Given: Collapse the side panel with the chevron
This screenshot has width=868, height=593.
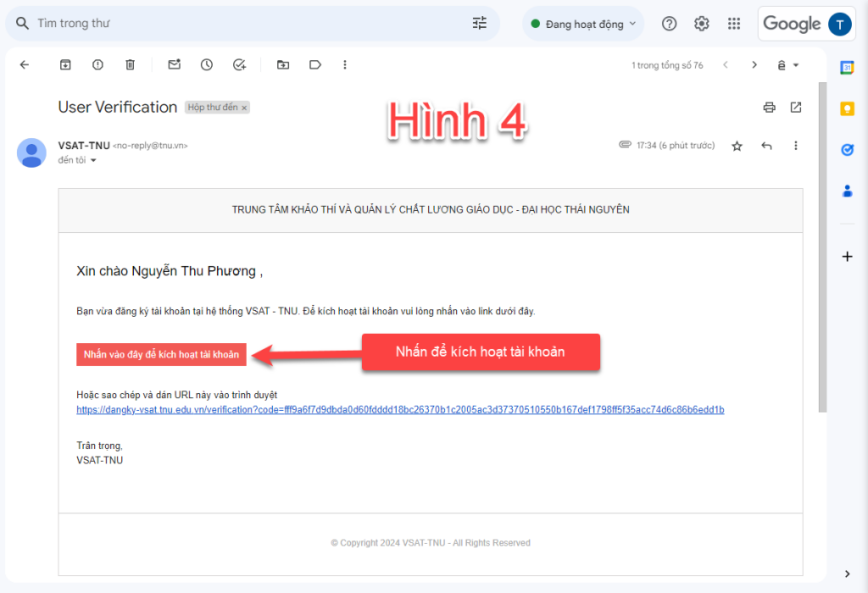Looking at the screenshot, I should pos(847,574).
